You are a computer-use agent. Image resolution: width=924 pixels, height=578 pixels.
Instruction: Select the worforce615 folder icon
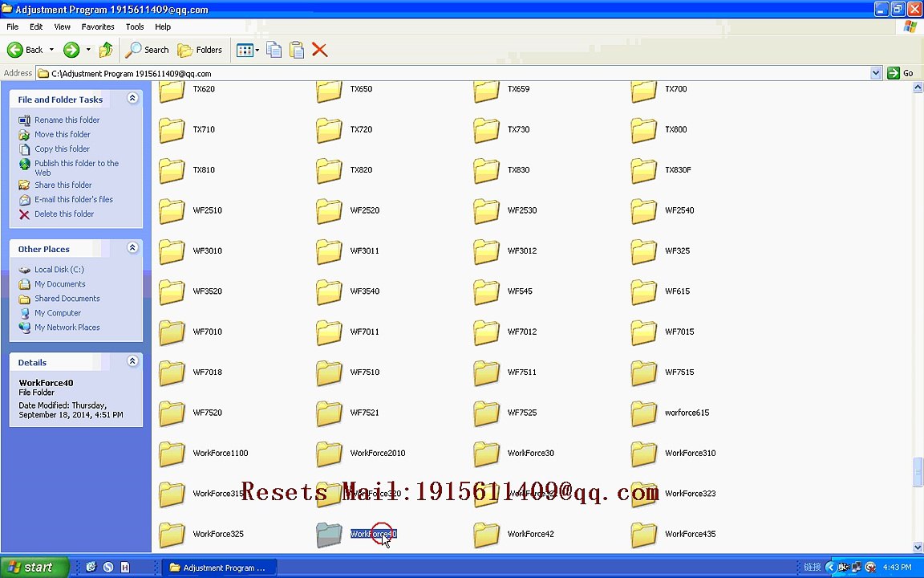tap(644, 413)
